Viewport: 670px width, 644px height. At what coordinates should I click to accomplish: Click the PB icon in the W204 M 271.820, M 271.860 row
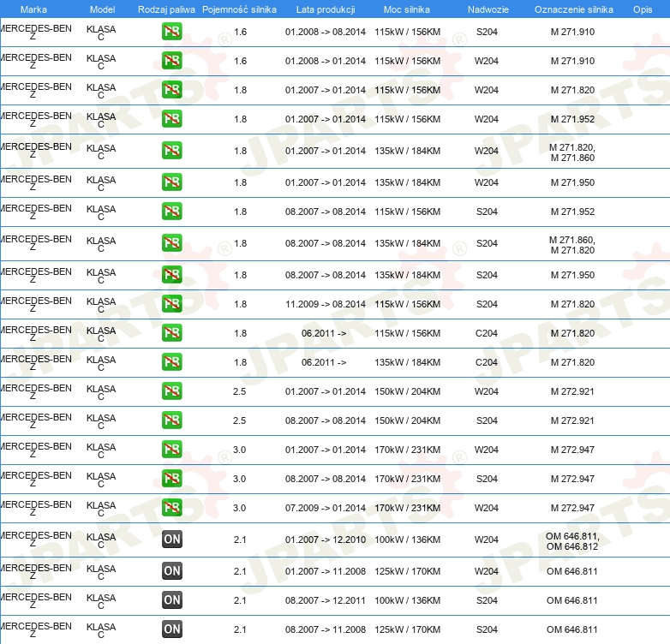(x=171, y=151)
